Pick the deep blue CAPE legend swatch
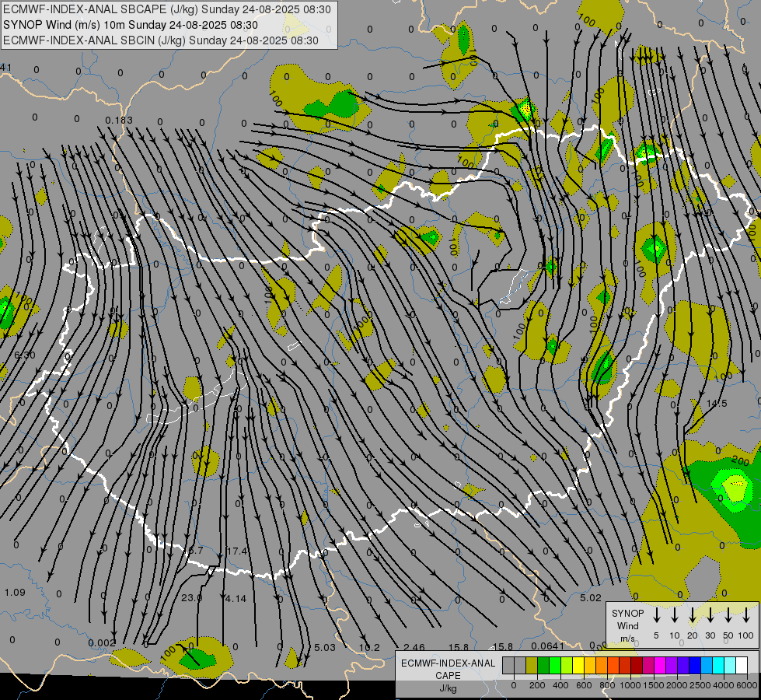 point(694,665)
